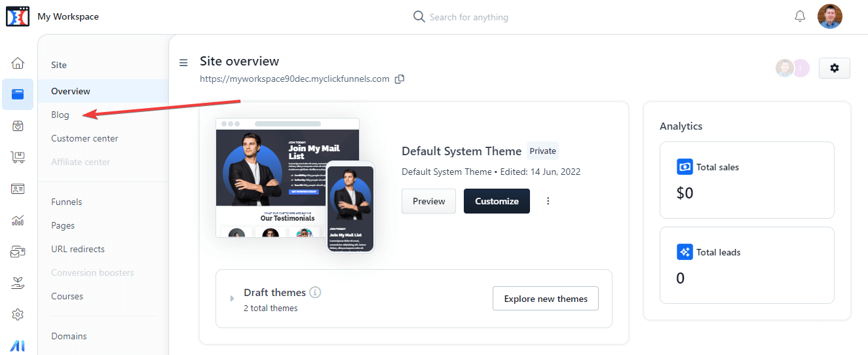Click the Private status badge
This screenshot has width=868, height=355.
coord(542,151)
